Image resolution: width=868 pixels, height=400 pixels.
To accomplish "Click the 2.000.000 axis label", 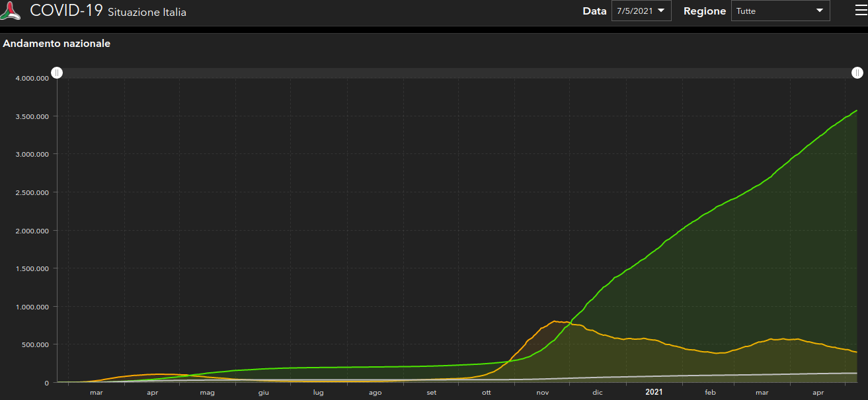I will (33, 231).
